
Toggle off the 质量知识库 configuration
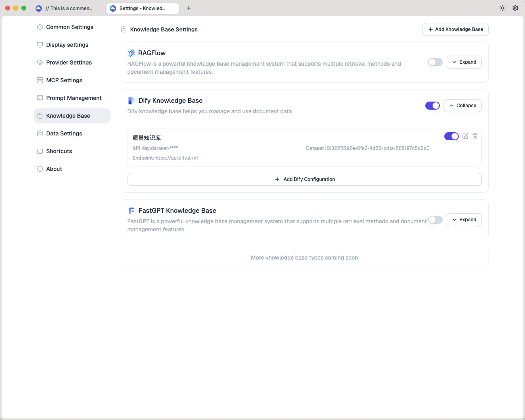[x=452, y=136]
